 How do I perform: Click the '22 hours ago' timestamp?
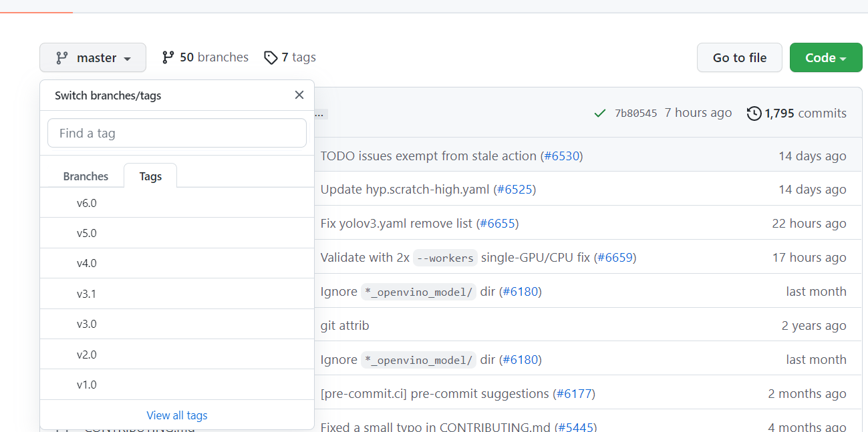tap(809, 224)
